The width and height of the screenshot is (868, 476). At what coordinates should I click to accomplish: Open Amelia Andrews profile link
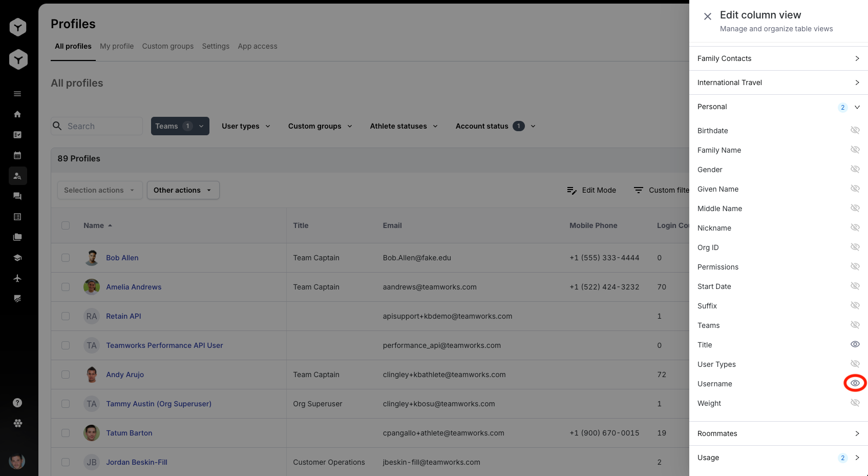coord(134,287)
